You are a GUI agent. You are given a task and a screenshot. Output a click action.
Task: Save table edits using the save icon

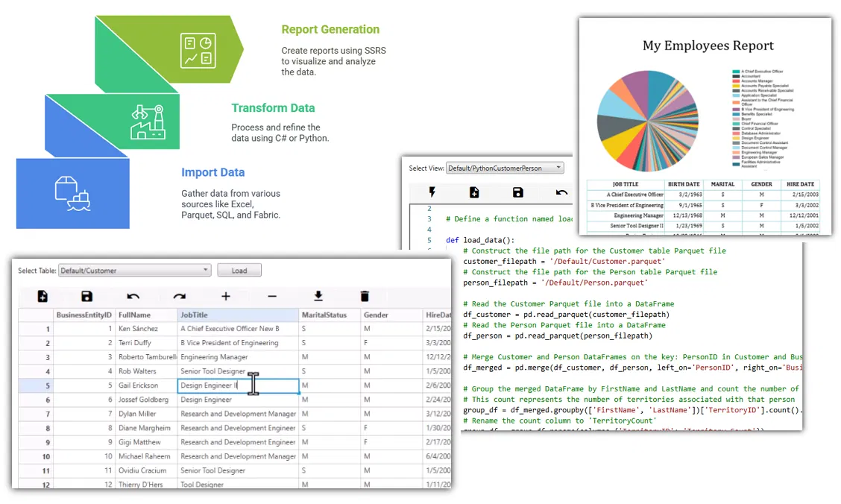click(x=87, y=296)
